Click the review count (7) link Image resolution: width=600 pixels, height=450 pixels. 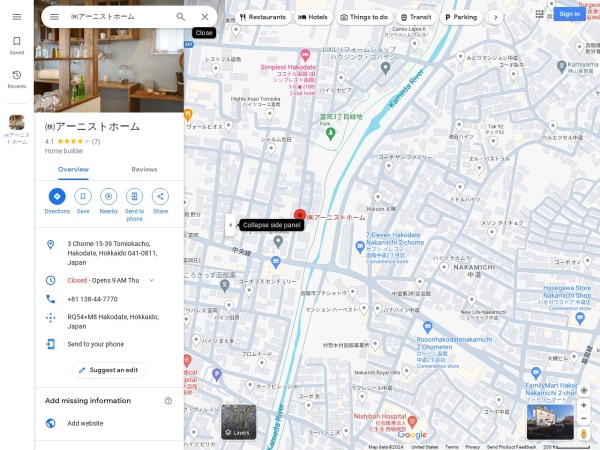[96, 142]
